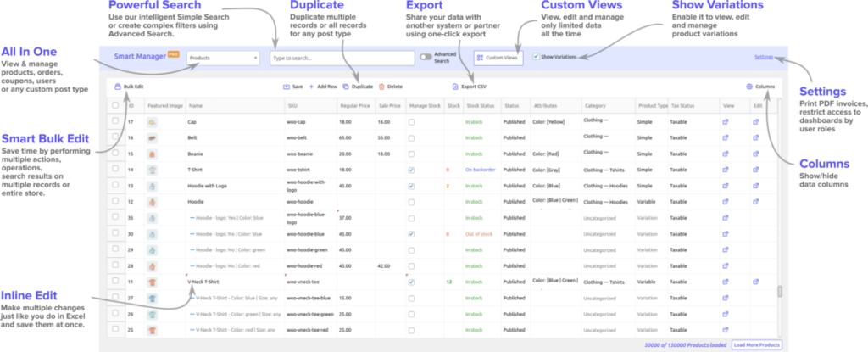Click the Save icon in toolbar

(286, 87)
